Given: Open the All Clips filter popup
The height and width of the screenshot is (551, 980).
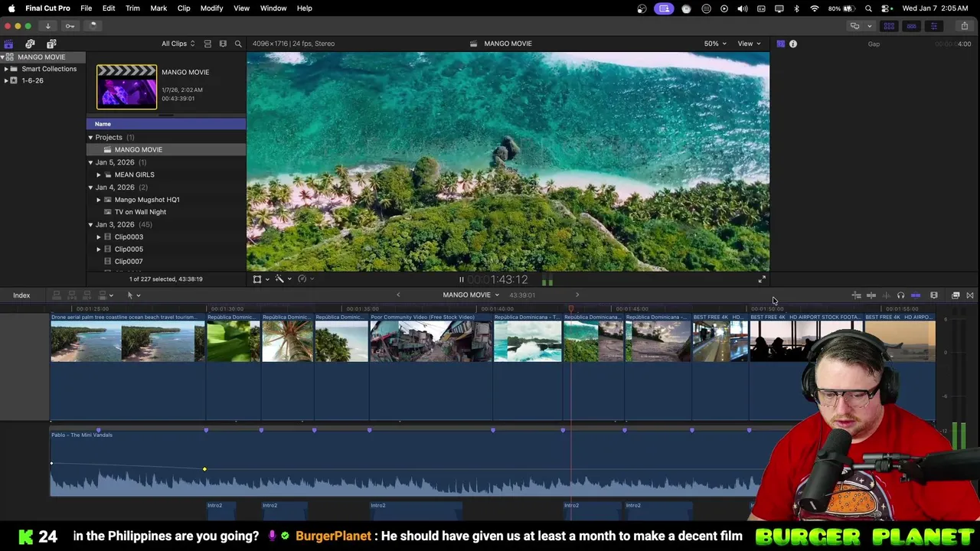Looking at the screenshot, I should point(178,44).
